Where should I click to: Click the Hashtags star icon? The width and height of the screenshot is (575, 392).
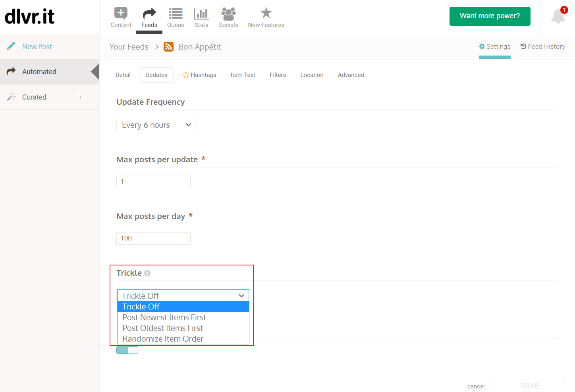click(186, 75)
